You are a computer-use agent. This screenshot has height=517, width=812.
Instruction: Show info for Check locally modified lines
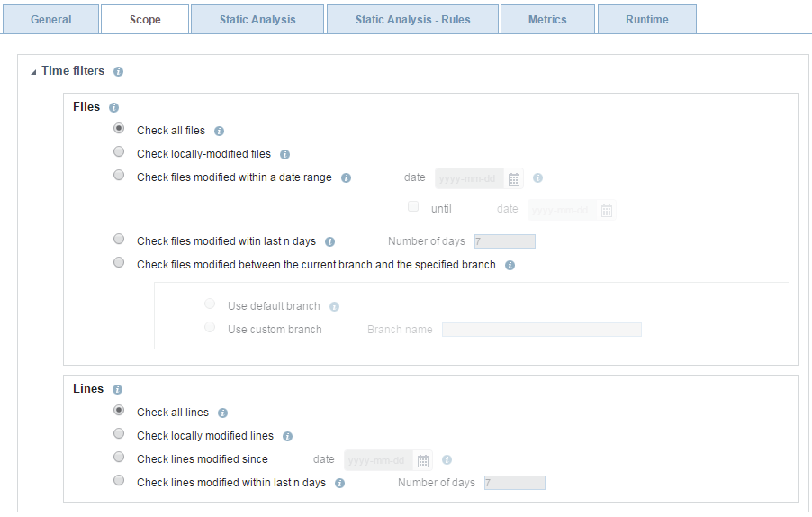[x=287, y=436]
